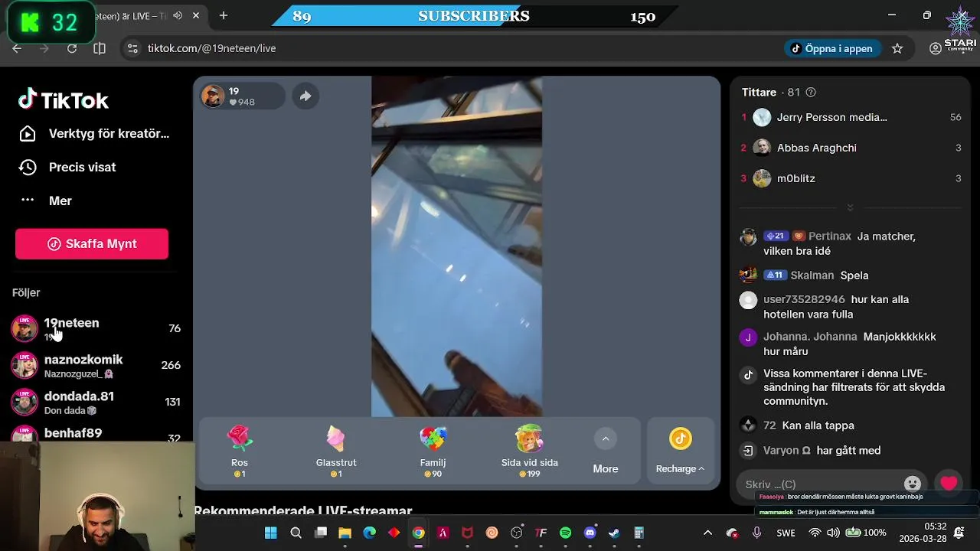Open Precis visat history

click(67, 167)
